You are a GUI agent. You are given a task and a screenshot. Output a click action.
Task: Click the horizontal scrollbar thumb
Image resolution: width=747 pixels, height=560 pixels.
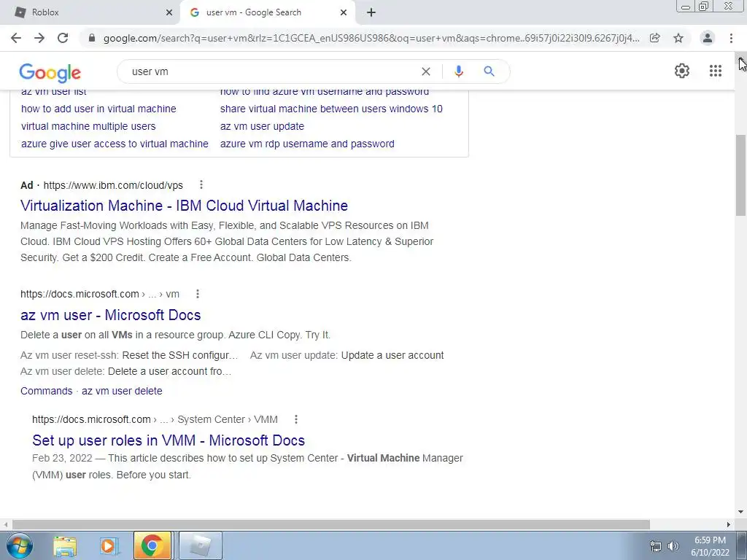click(331, 524)
